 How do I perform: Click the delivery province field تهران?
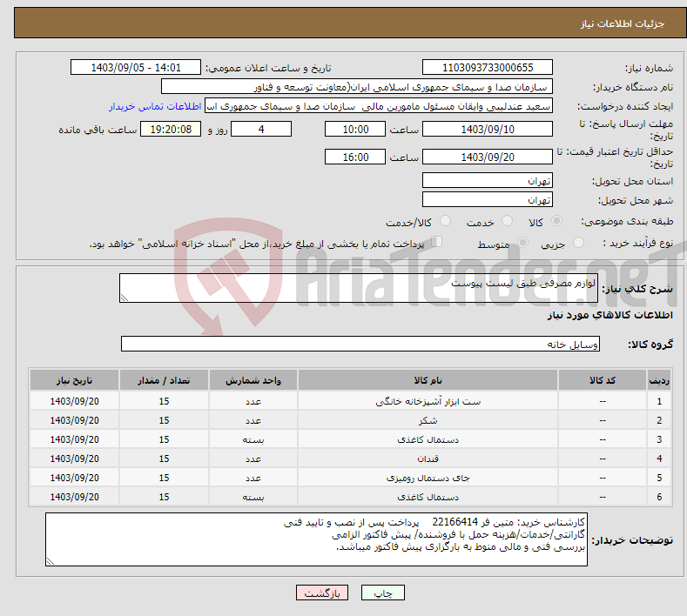click(488, 180)
